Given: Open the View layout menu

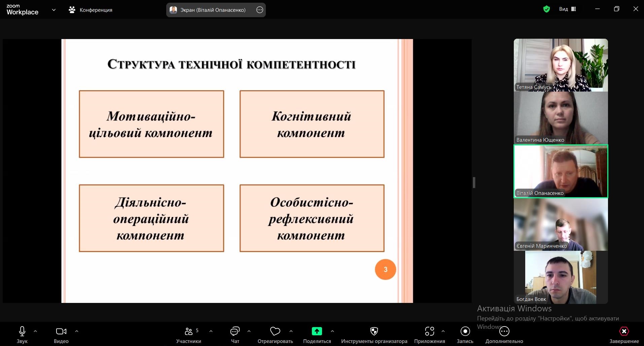Looking at the screenshot, I should click(568, 9).
